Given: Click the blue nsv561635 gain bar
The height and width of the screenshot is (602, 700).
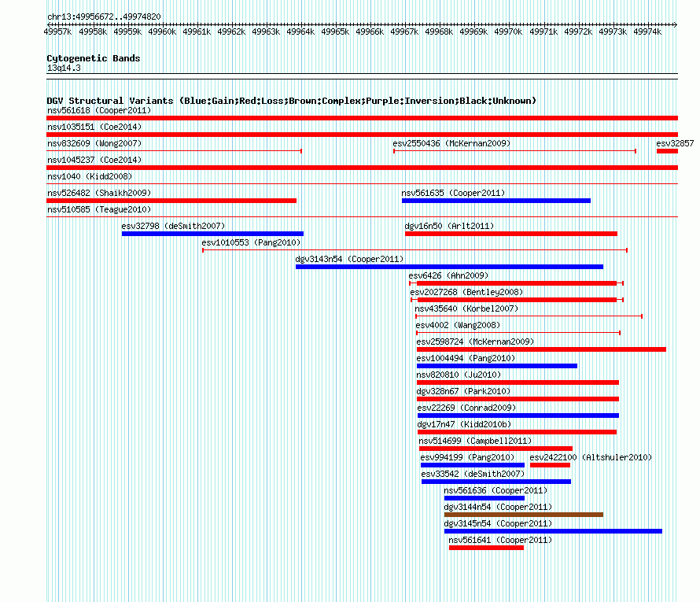Looking at the screenshot, I should click(x=496, y=201).
